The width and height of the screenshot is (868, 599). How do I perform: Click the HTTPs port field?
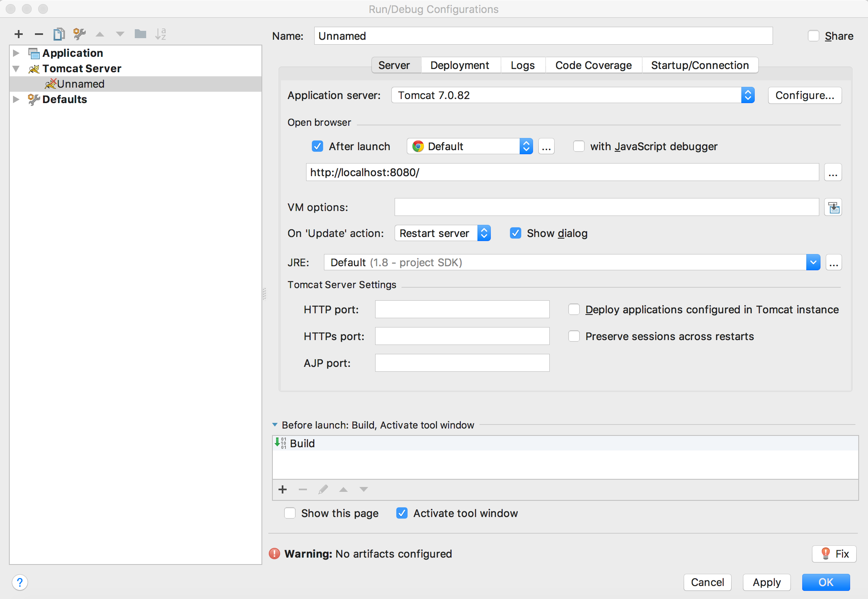tap(462, 336)
